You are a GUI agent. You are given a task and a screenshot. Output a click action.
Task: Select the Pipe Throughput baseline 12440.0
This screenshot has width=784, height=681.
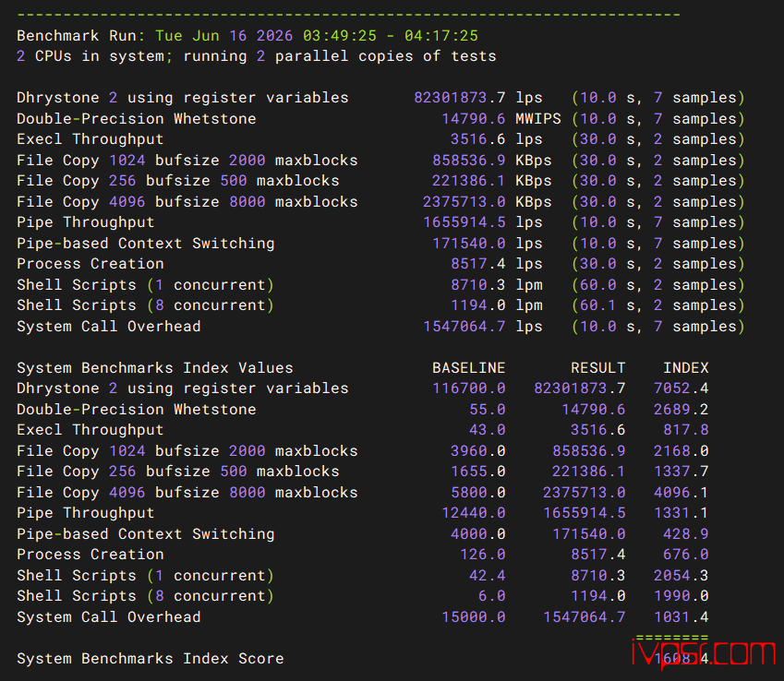point(474,513)
